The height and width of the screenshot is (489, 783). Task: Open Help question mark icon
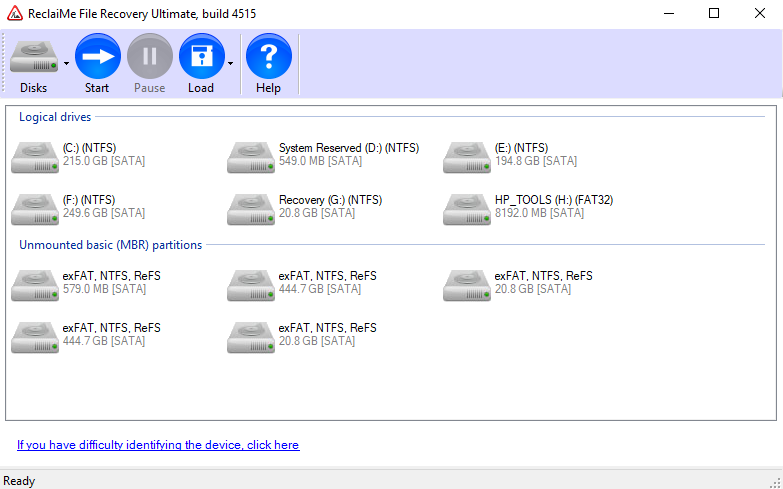coord(269,56)
